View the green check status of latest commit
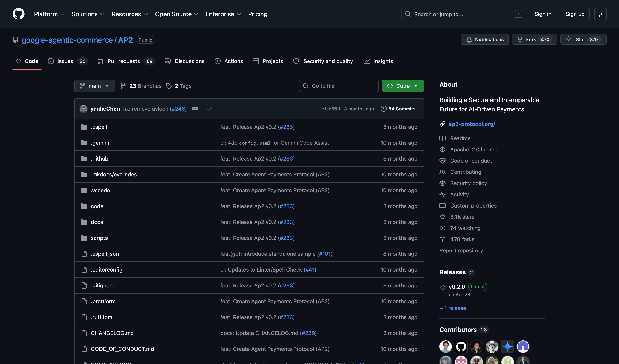This screenshot has width=619, height=364. coord(209,109)
